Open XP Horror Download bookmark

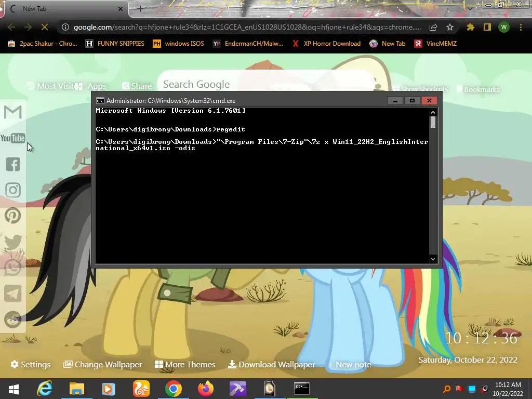326,44
